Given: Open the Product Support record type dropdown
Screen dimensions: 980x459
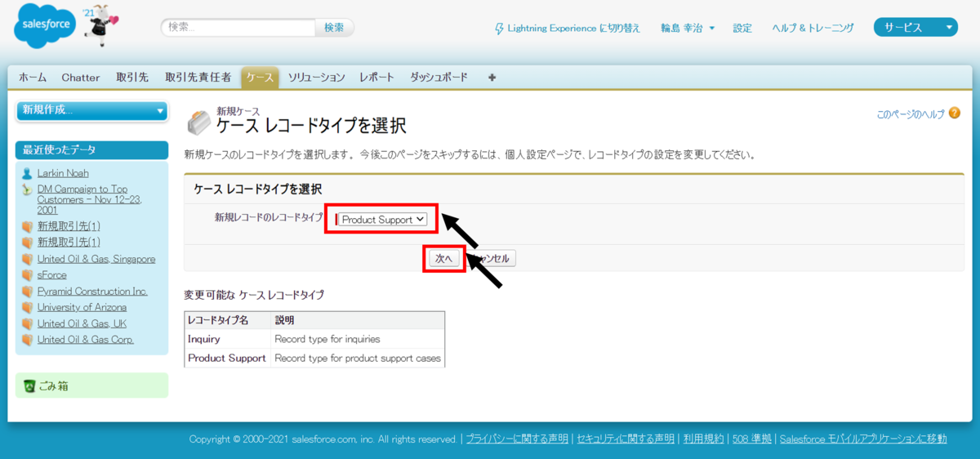Looking at the screenshot, I should [x=384, y=220].
